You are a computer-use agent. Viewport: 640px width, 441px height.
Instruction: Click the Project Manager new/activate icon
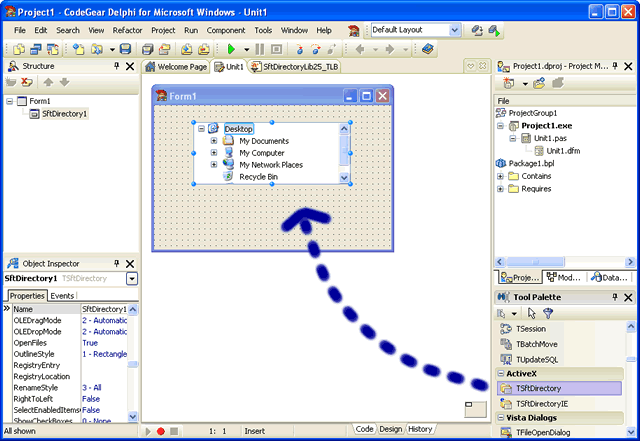point(508,83)
